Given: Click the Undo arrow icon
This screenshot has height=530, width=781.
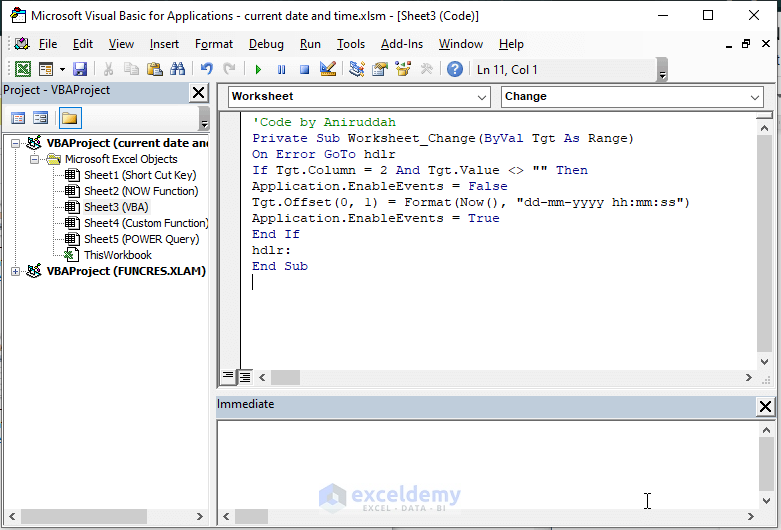Looking at the screenshot, I should [x=206, y=69].
